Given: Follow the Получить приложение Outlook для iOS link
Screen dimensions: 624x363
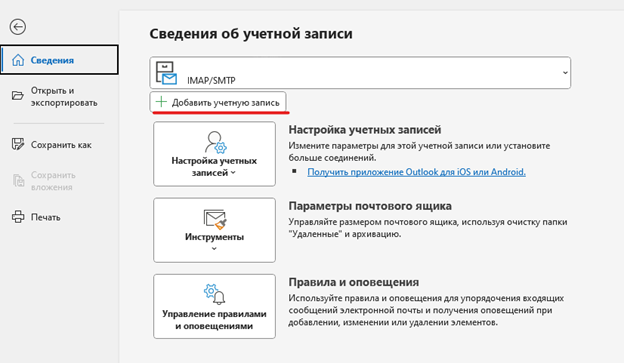Looking at the screenshot, I should 416,172.
